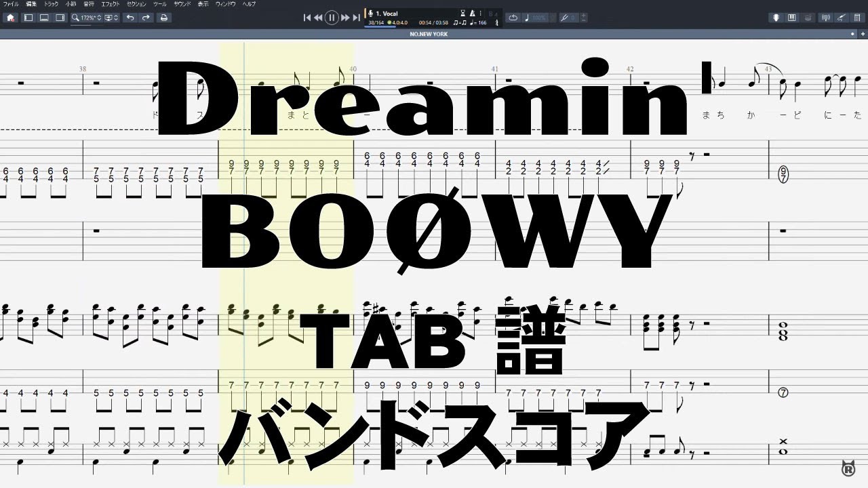Open the ヘルプ menu
The width and height of the screenshot is (868, 488).
pos(250,4)
